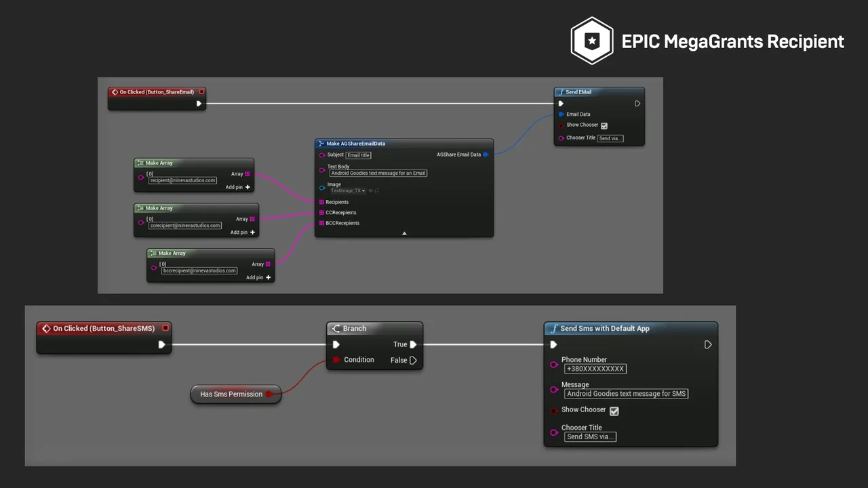Add pin to recipient Make Array node

(x=247, y=187)
